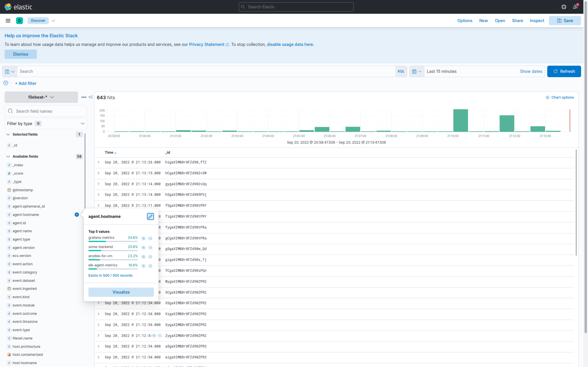Collapse the field sidebar with the arrow icon
Image resolution: width=588 pixels, height=367 pixels.
(x=91, y=97)
